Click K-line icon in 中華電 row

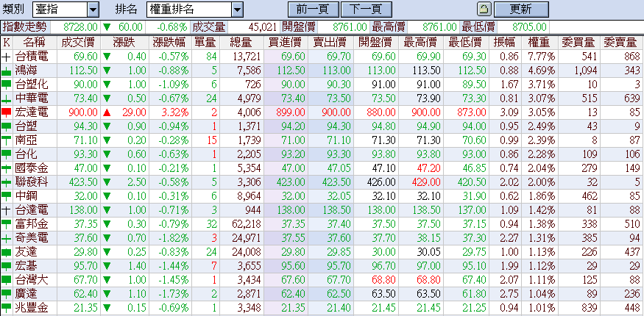(6, 98)
